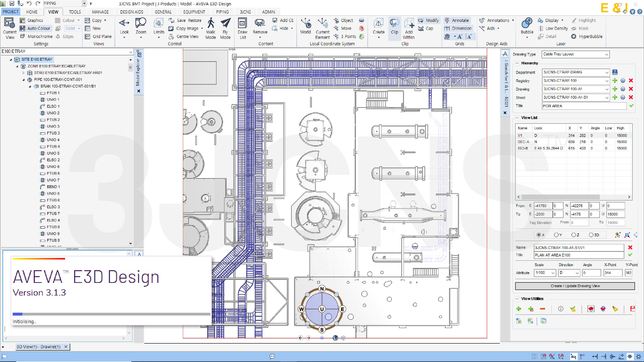
Task: Select the Z axis radio button
Action: click(574, 235)
